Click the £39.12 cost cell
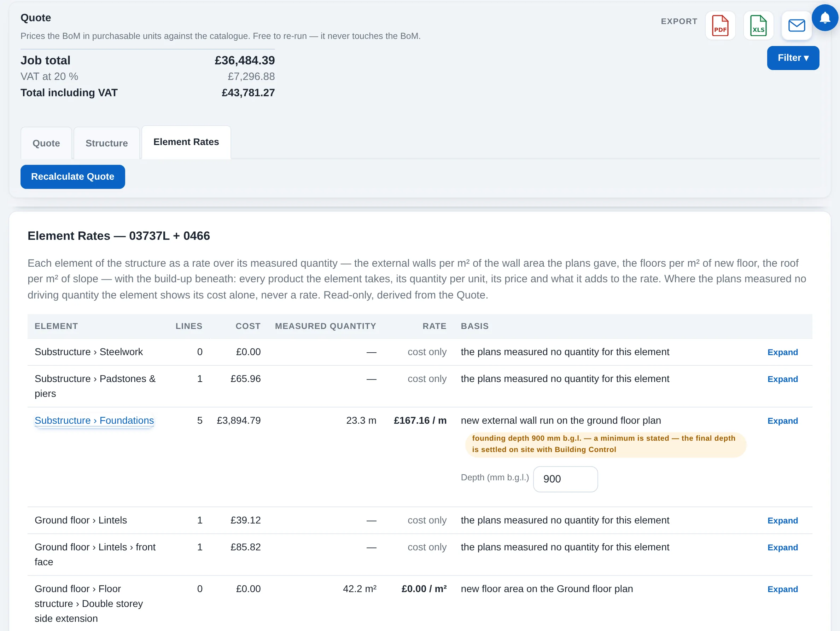This screenshot has width=840, height=631. click(245, 520)
